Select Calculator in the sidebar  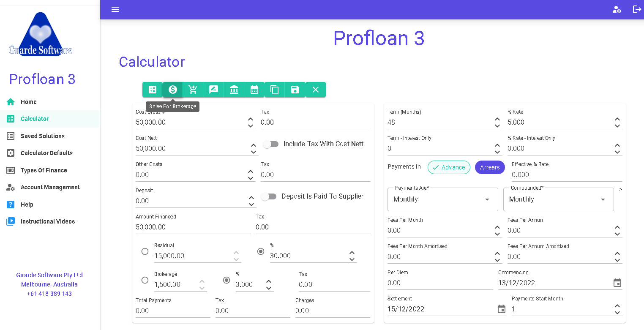coord(50,119)
